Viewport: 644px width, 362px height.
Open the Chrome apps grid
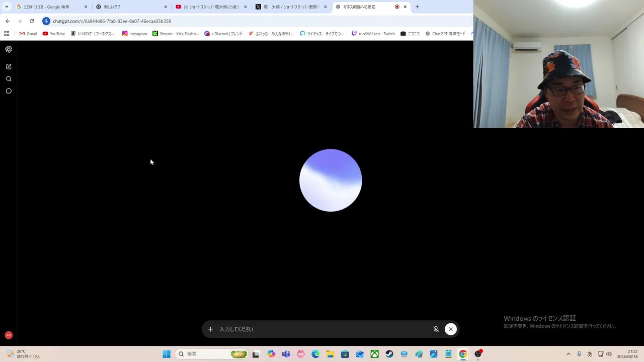pyautogui.click(x=7, y=34)
